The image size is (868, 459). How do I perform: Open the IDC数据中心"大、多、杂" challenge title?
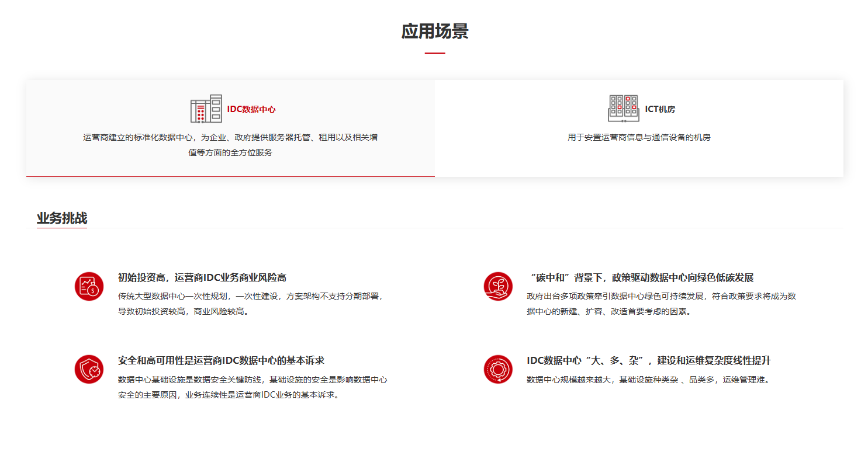click(x=648, y=360)
